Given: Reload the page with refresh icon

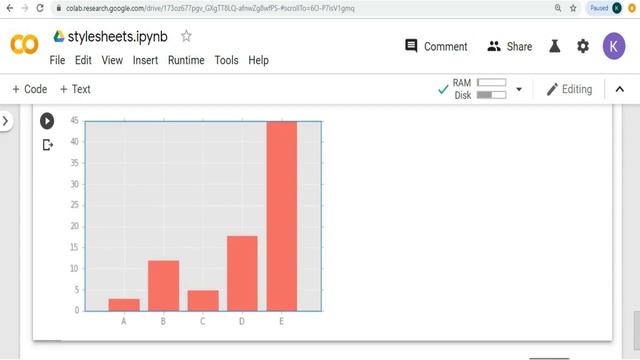Looking at the screenshot, I should click(x=40, y=8).
